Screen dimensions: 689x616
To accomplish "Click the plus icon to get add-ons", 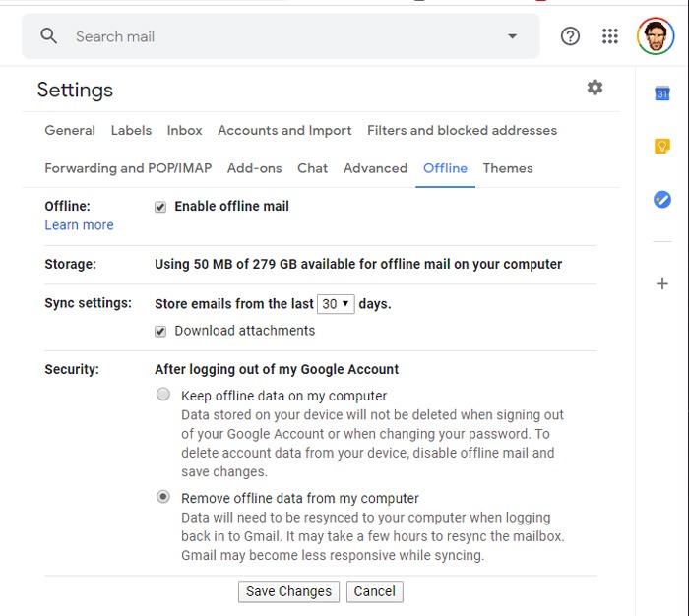I will point(662,283).
